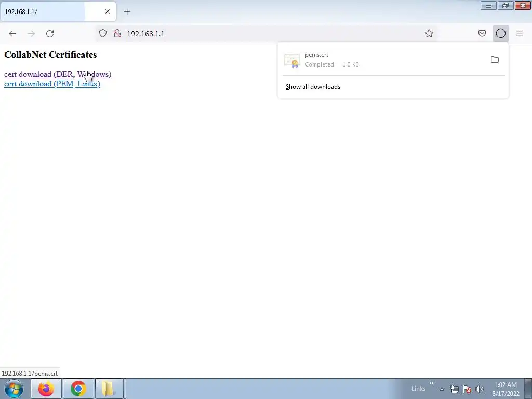The image size is (532, 399).
Task: Restore down the Firefox window
Action: click(x=506, y=5)
